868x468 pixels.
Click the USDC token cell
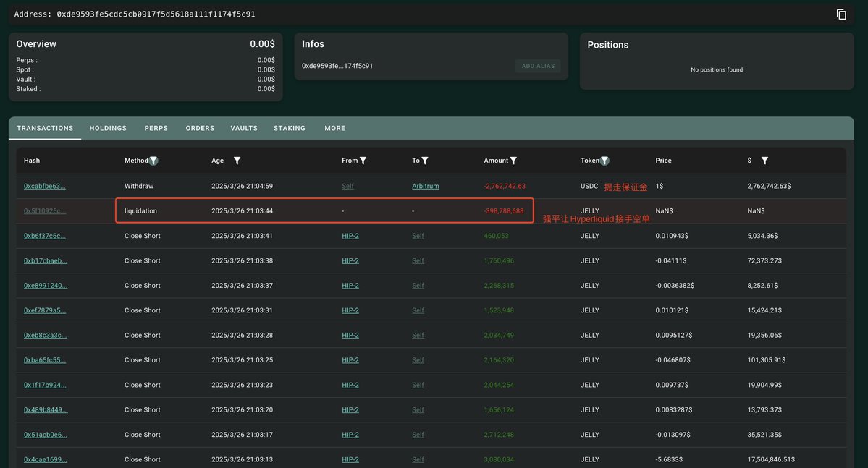click(x=589, y=186)
